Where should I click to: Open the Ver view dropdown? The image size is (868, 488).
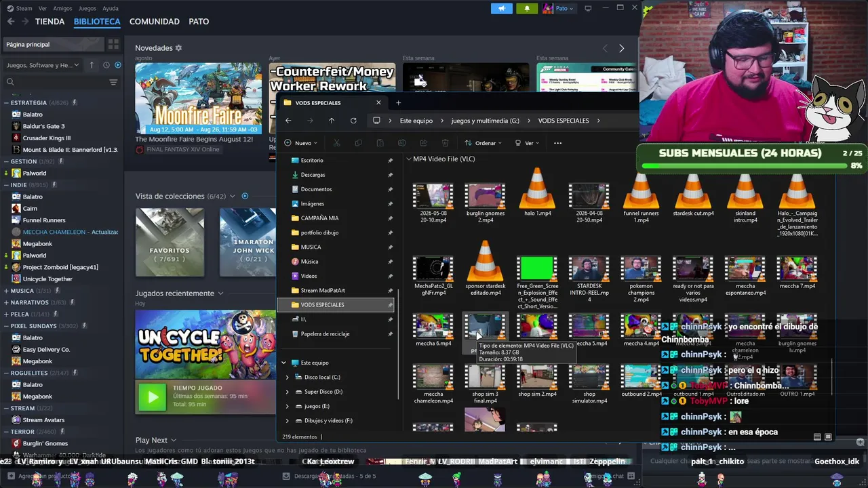528,143
